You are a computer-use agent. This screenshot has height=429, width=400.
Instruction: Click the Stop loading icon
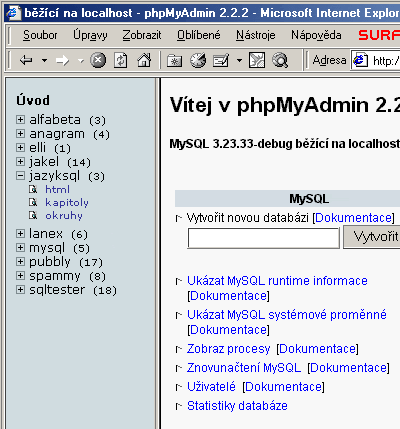click(x=98, y=60)
